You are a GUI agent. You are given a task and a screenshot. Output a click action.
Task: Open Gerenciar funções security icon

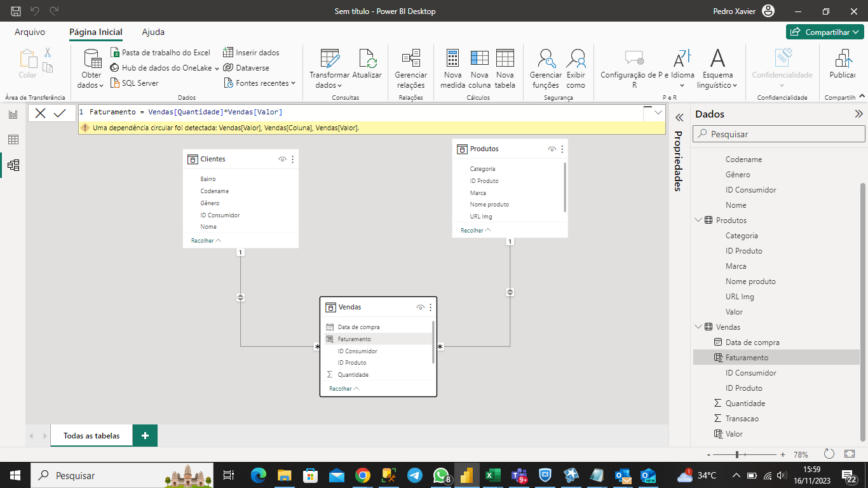546,58
